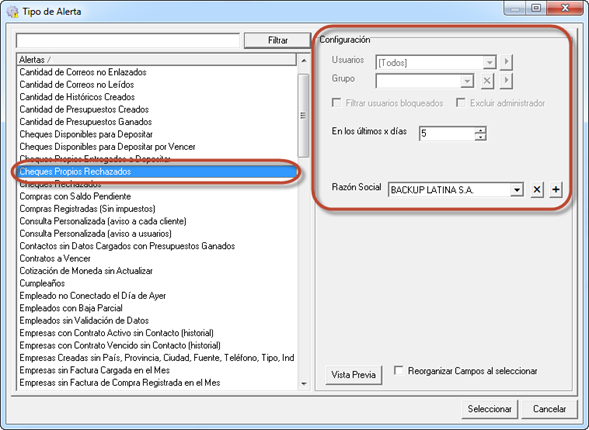Clear the Razón Social field with X icon
The height and width of the screenshot is (430, 589).
(x=537, y=190)
